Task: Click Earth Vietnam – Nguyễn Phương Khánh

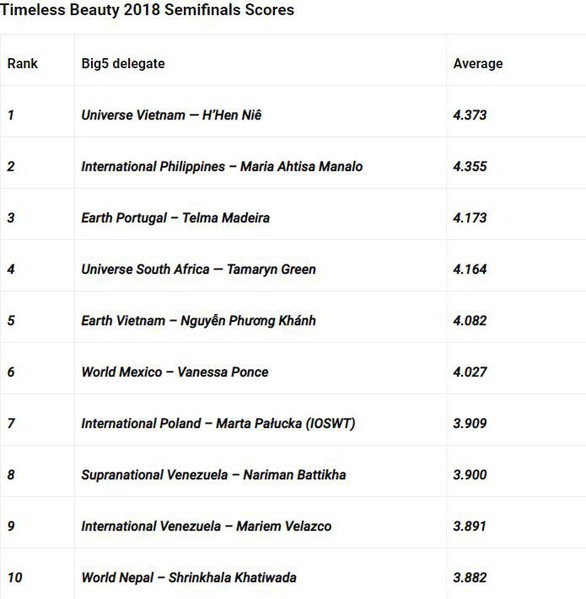Action: [199, 321]
